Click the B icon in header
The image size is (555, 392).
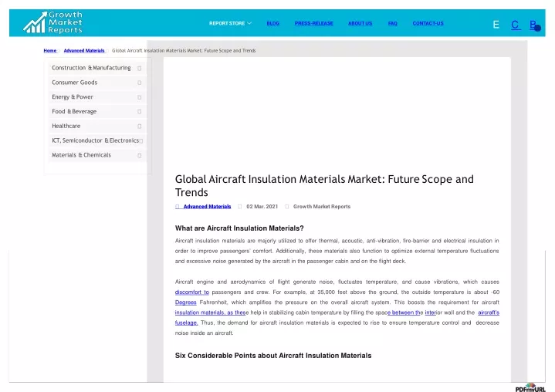pyautogui.click(x=534, y=25)
